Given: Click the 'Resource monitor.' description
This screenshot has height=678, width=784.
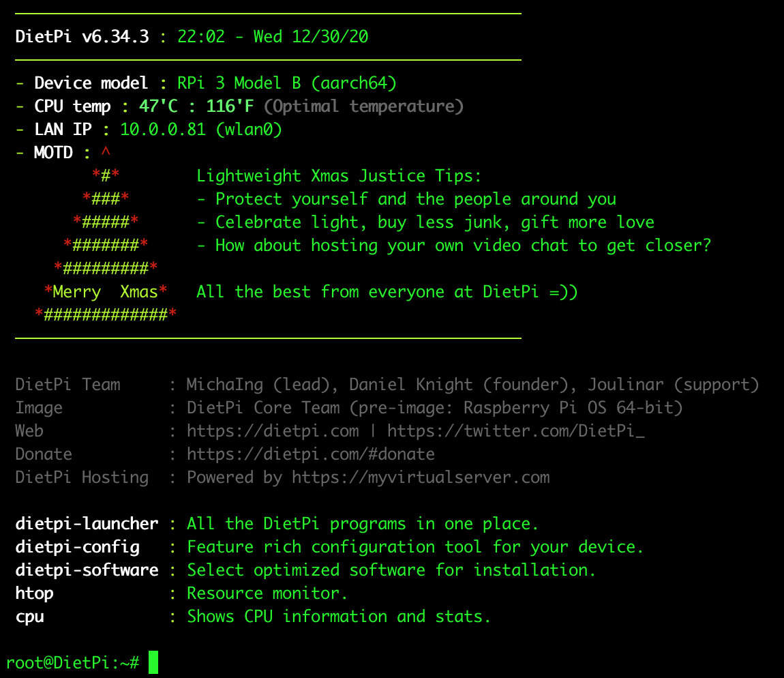Looking at the screenshot, I should [267, 593].
